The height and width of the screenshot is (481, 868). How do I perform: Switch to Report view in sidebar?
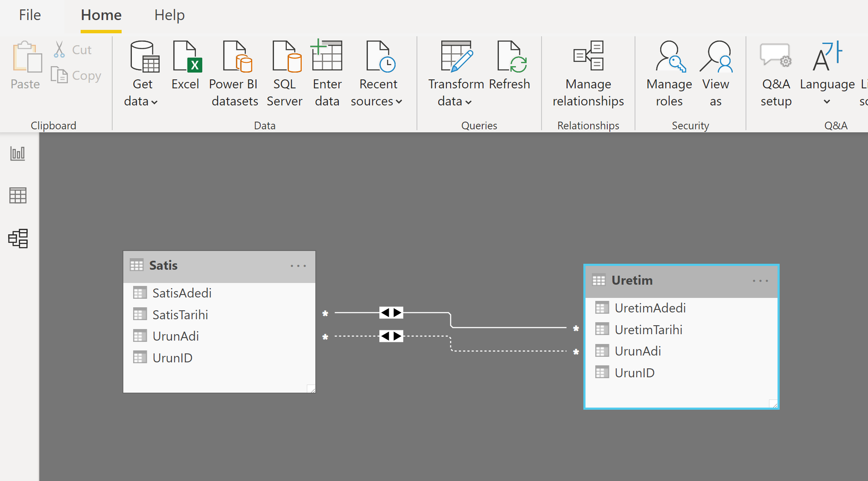[18, 153]
